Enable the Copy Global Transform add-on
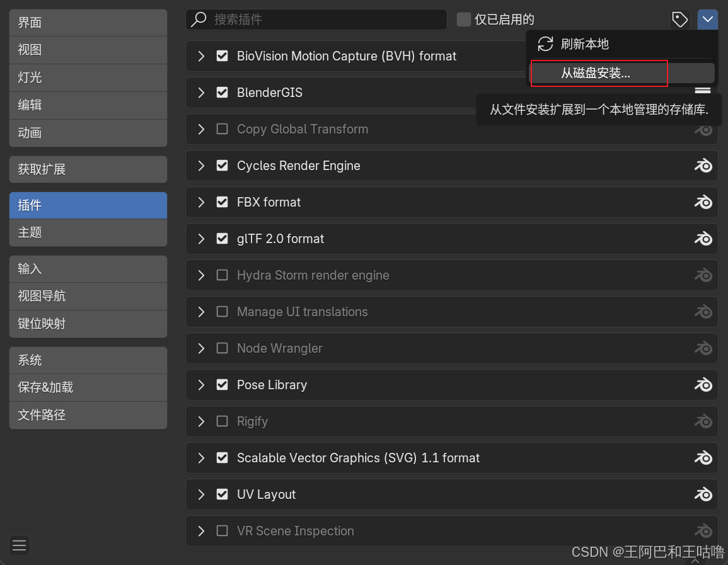 (x=222, y=129)
